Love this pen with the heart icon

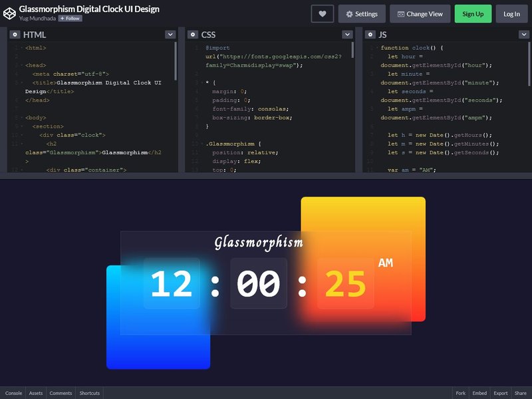[x=323, y=14]
